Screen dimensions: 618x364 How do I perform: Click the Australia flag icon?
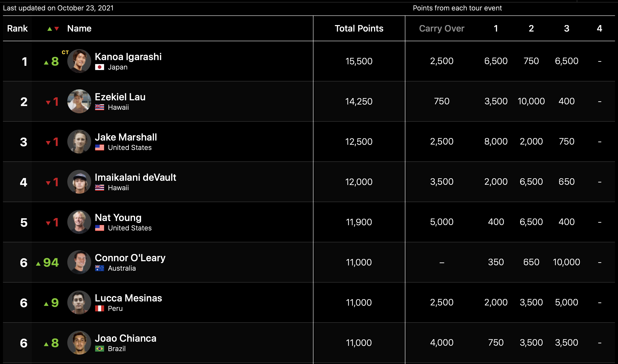(99, 268)
